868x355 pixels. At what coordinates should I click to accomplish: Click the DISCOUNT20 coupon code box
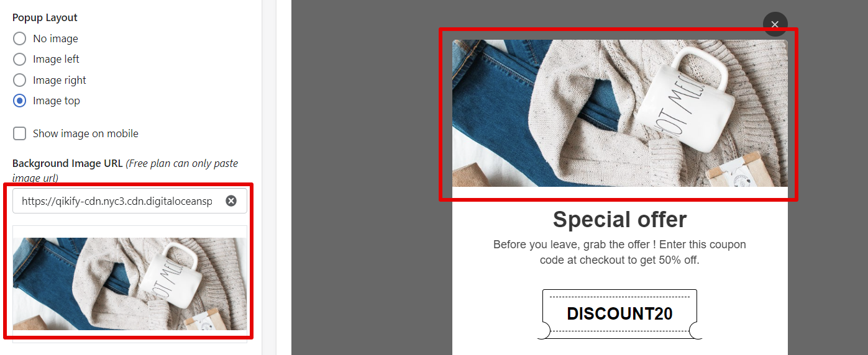click(x=619, y=314)
